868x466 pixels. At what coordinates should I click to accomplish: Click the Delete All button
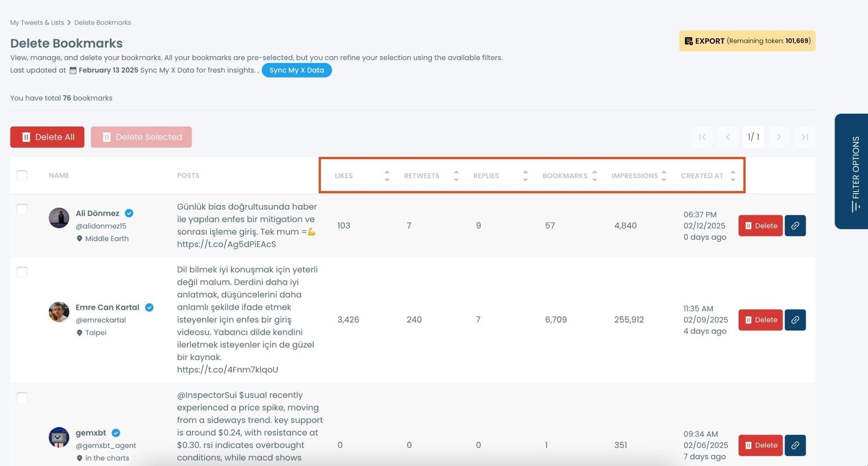[47, 137]
